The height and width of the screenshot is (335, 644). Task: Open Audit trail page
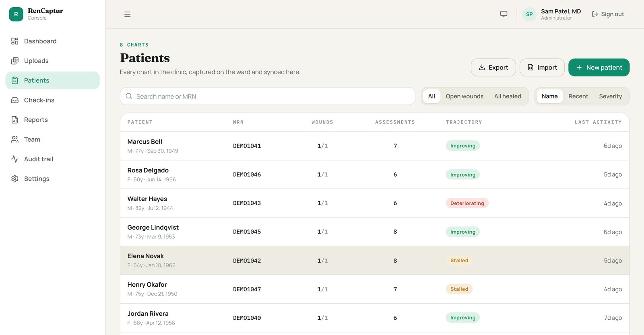(52, 159)
